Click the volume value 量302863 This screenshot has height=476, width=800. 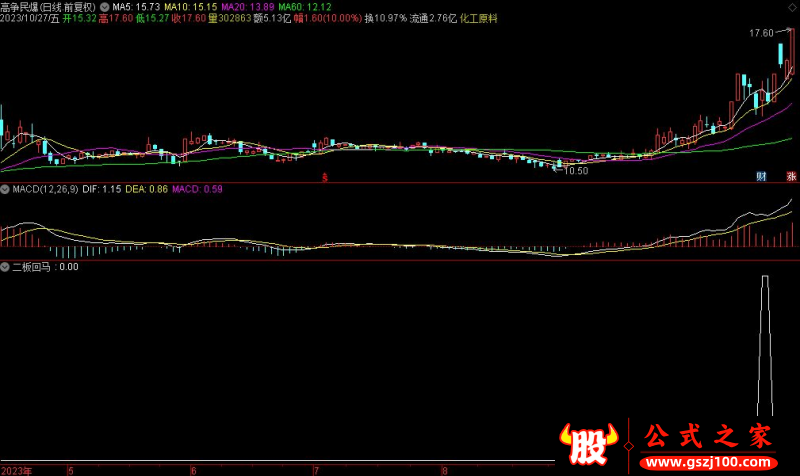coord(230,18)
